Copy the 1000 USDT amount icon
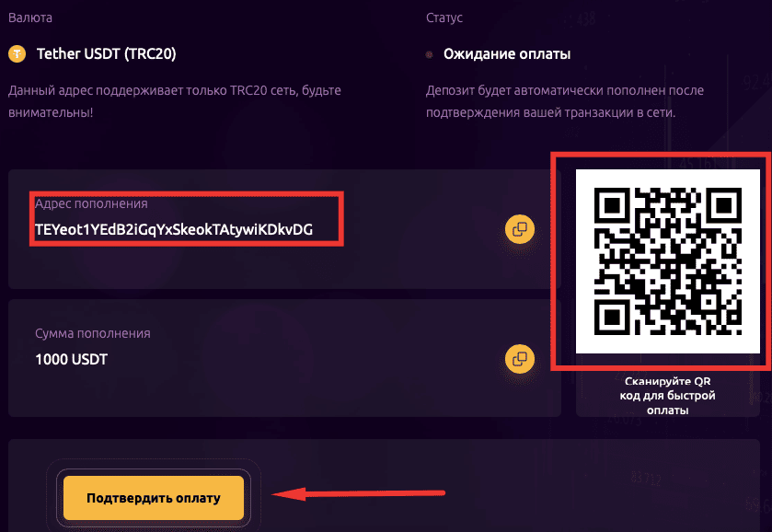This screenshot has width=772, height=532. [520, 359]
